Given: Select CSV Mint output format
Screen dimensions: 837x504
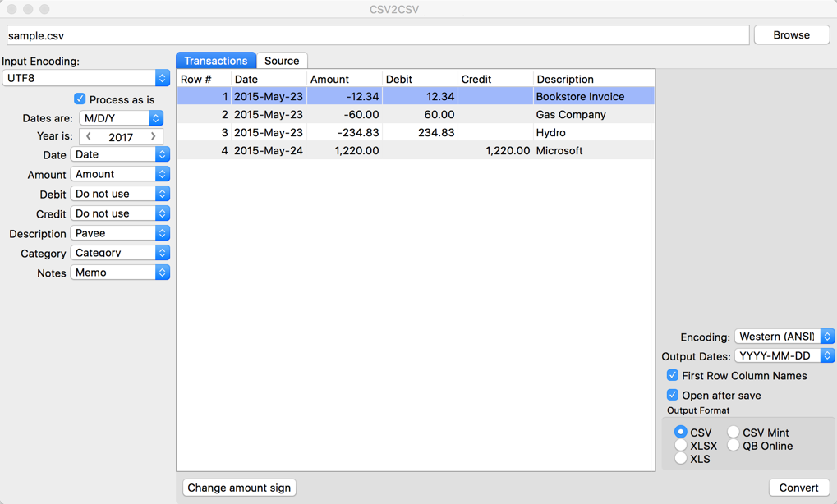Looking at the screenshot, I should [x=732, y=432].
